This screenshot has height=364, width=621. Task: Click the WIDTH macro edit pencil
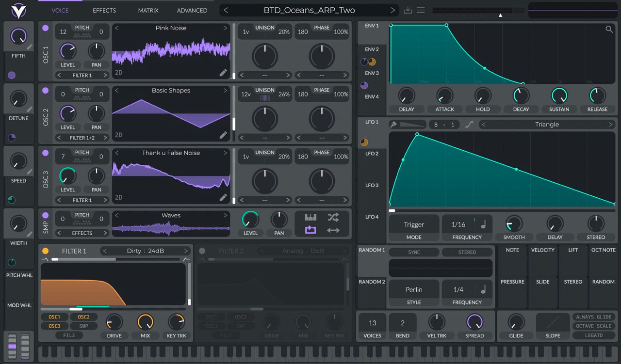coord(30,234)
